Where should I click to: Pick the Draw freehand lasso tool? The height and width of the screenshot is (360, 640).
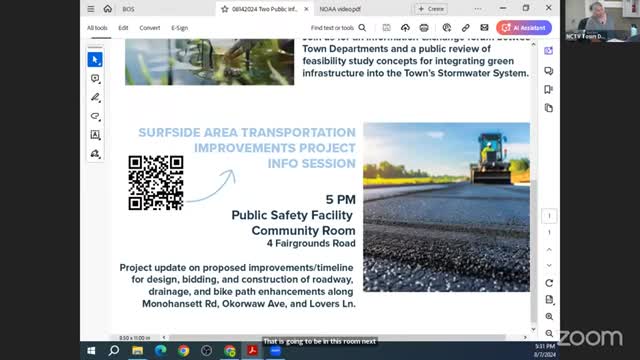[95, 116]
